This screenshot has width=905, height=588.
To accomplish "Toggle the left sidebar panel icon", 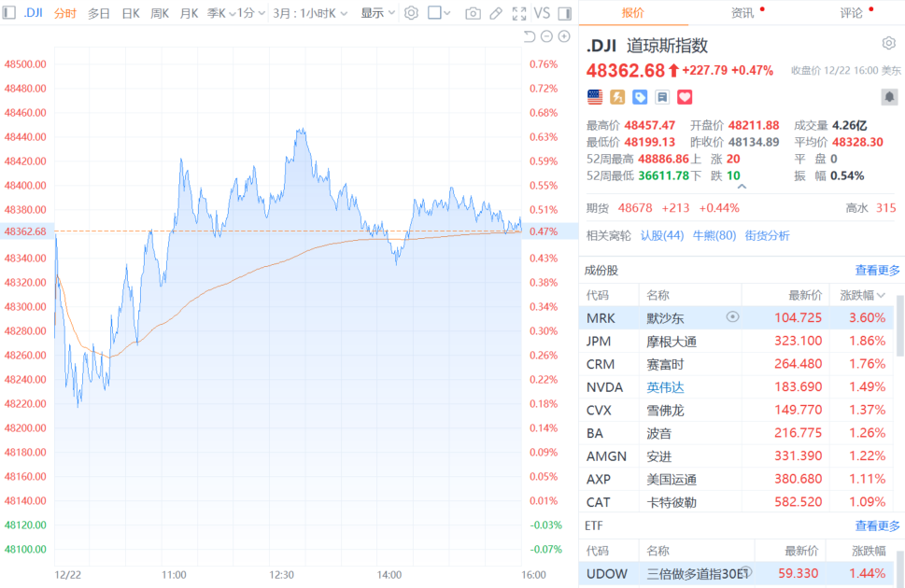I will (x=8, y=13).
